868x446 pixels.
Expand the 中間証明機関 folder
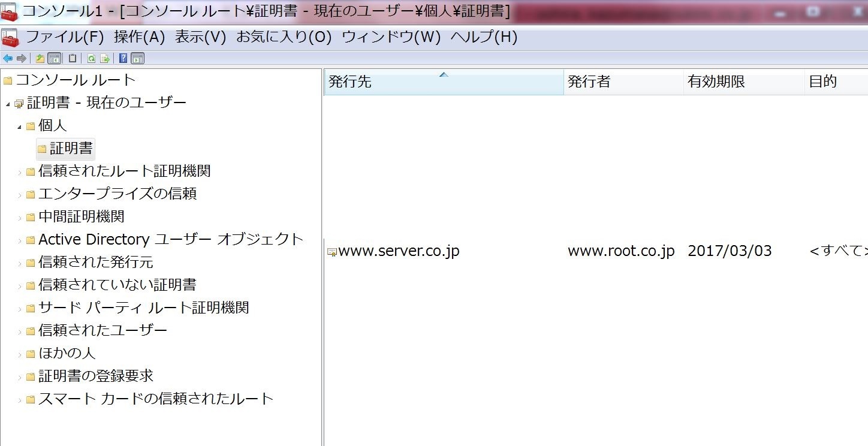[x=19, y=218]
